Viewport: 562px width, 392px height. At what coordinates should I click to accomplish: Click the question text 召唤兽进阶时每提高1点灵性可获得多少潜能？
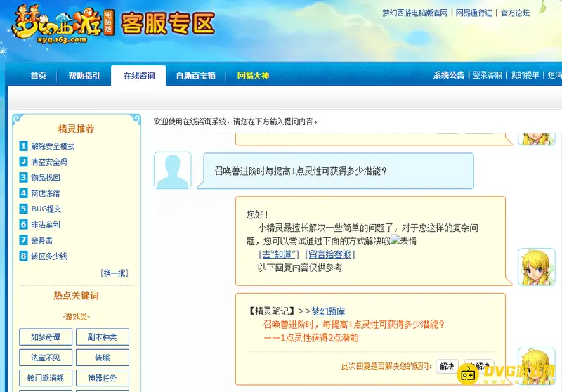pos(301,171)
